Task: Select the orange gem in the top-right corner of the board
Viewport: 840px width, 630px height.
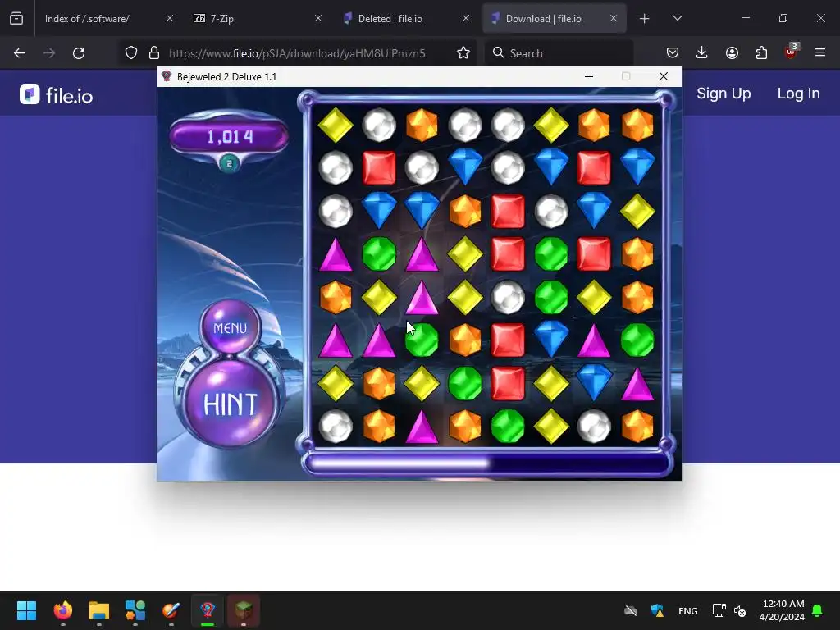Action: point(637,125)
